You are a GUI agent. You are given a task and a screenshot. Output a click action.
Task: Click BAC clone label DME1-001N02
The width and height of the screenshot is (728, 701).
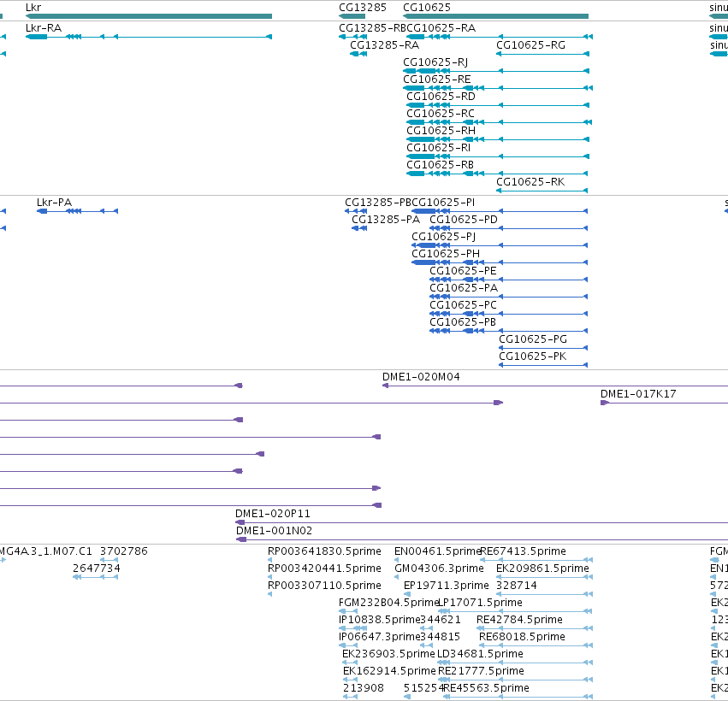point(275,531)
